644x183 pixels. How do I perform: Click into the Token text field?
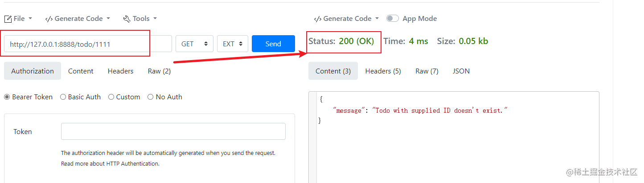(x=173, y=132)
